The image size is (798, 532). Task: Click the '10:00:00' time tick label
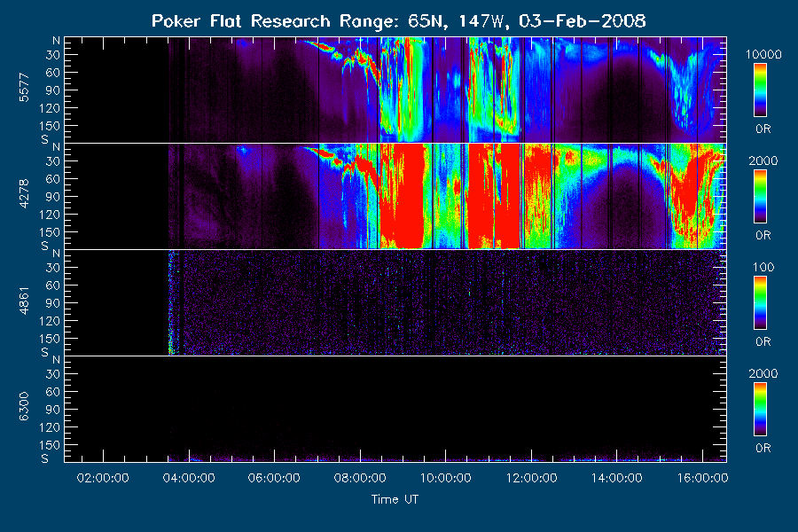pyautogui.click(x=446, y=478)
